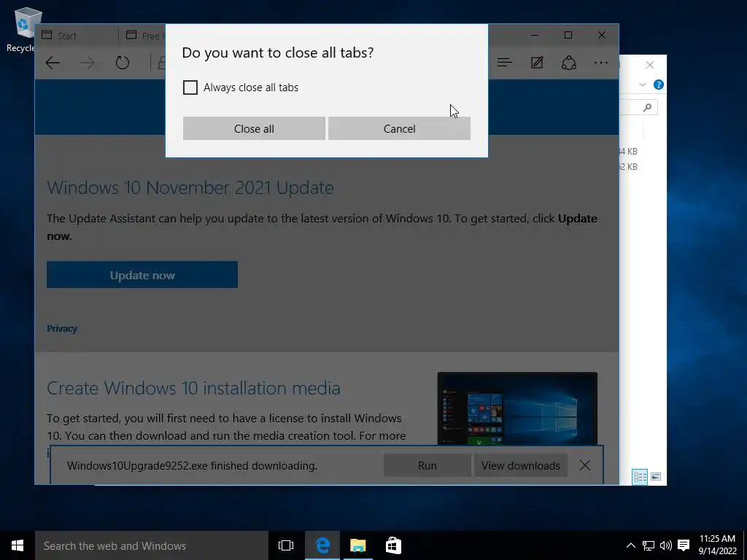The image size is (747, 560).
Task: Click the View downloads button
Action: pyautogui.click(x=520, y=466)
